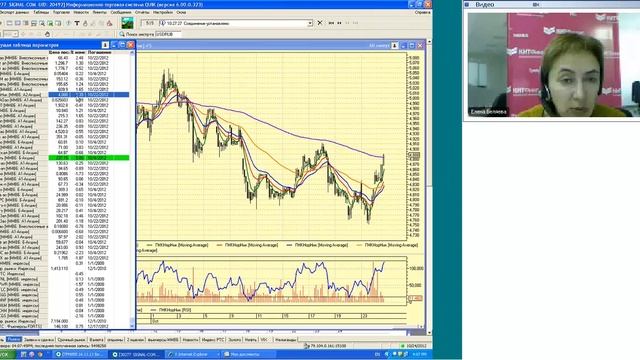
Task: Open the Таблицы menu
Action: pos(41,12)
